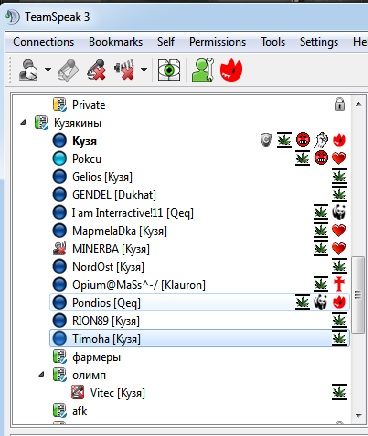Image resolution: width=368 pixels, height=436 pixels.
Task: Click the padlock icon on Private channel
Action: 340,104
